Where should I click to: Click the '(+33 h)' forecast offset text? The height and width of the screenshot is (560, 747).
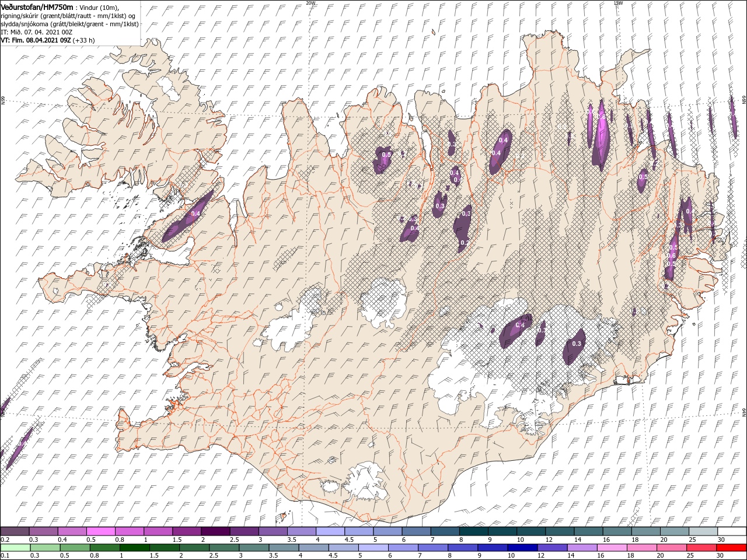coord(84,40)
